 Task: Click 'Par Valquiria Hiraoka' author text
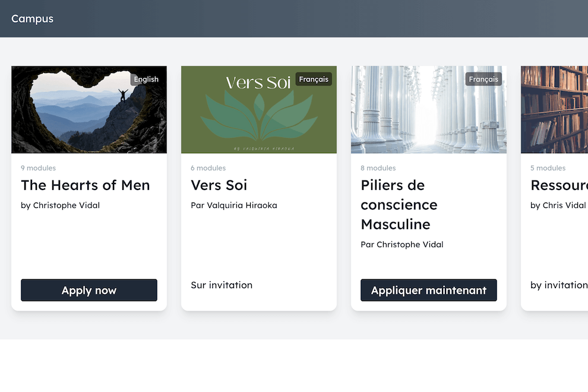(234, 206)
